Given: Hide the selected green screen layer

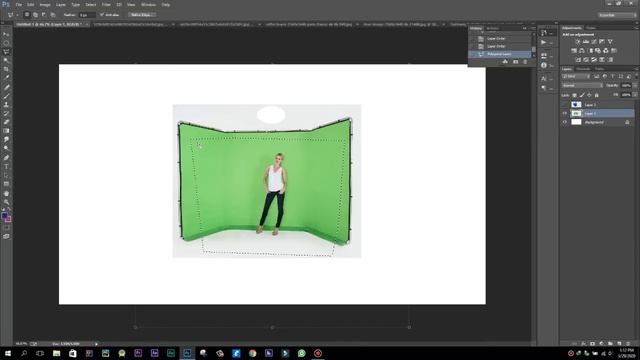Looking at the screenshot, I should [x=565, y=113].
